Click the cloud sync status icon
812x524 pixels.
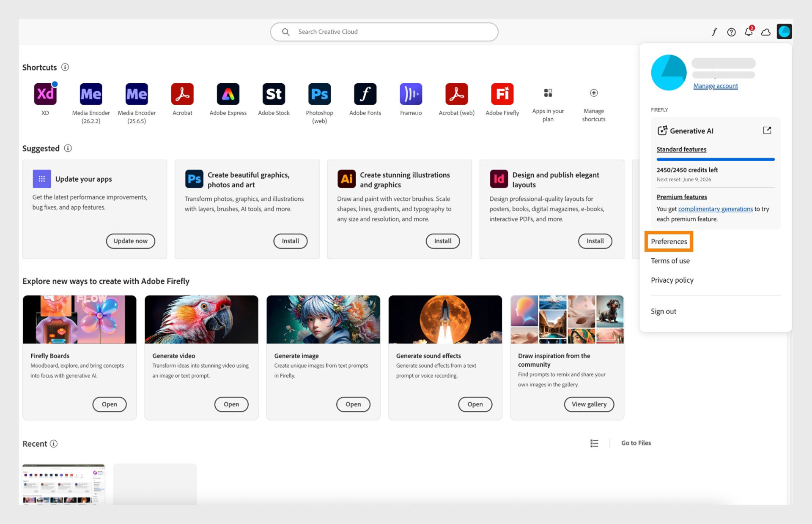coord(766,32)
